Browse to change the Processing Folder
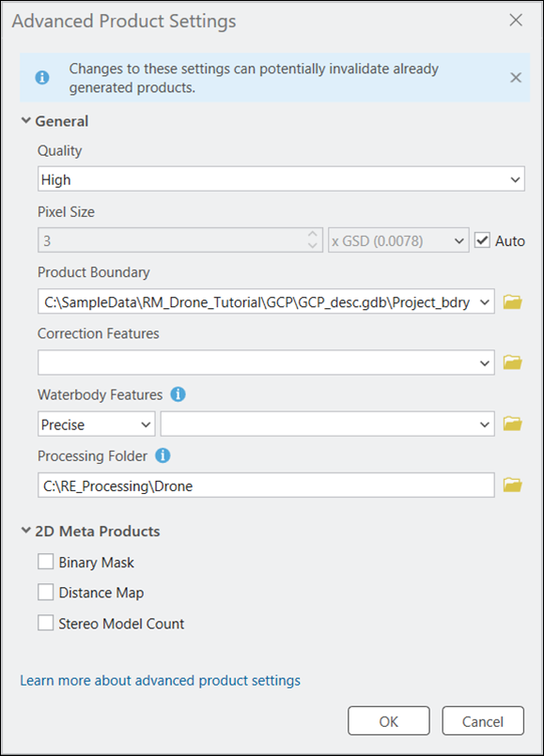 [512, 485]
